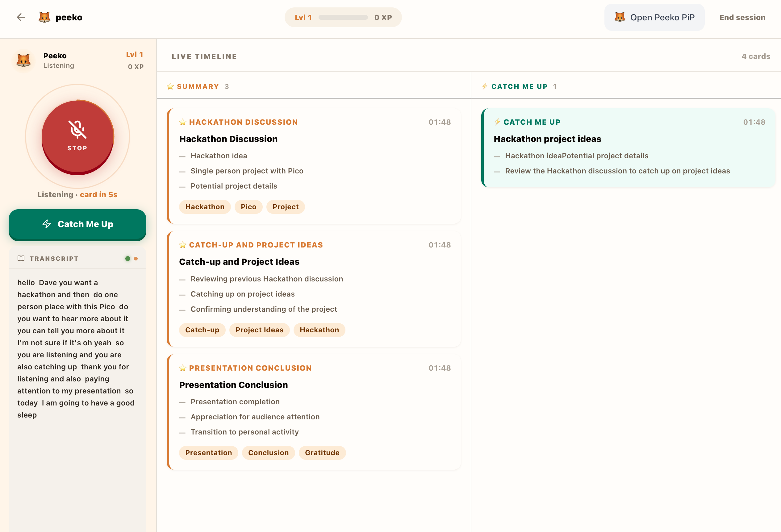Click the XP progress bar
This screenshot has width=781, height=532.
point(343,18)
